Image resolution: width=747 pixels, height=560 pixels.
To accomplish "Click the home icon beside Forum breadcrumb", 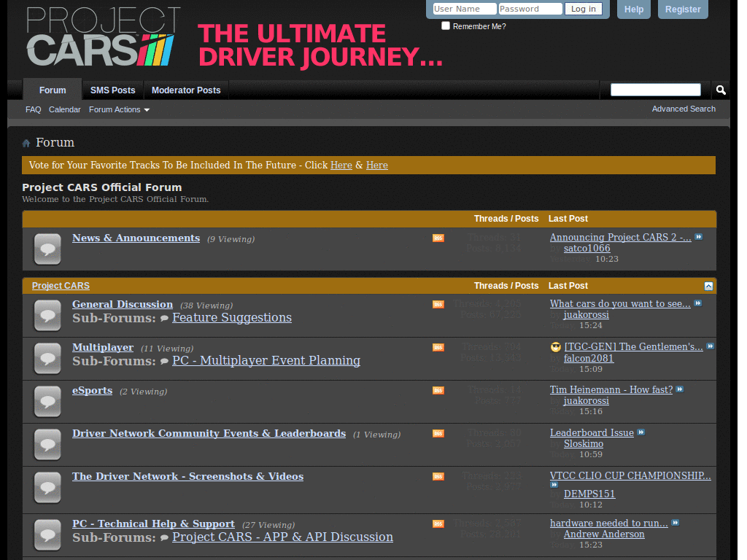I will tap(26, 143).
